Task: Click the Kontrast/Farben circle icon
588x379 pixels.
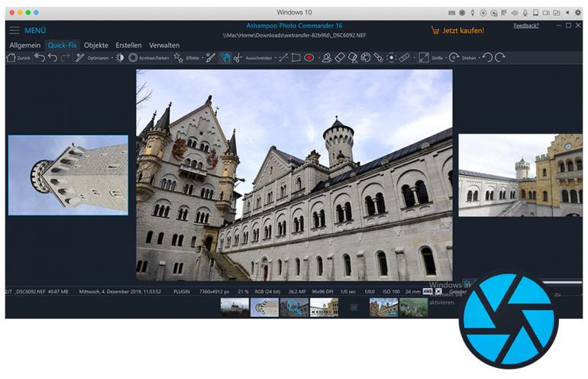Action: (133, 58)
